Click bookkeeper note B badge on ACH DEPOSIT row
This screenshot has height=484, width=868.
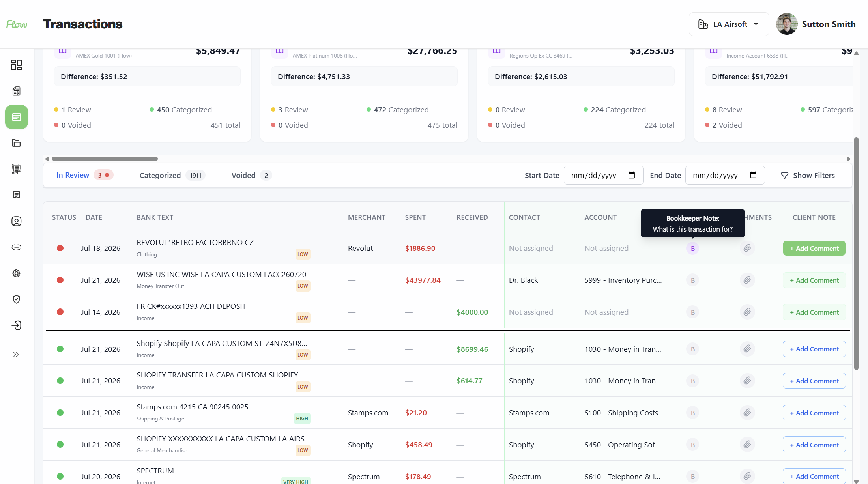[693, 312]
